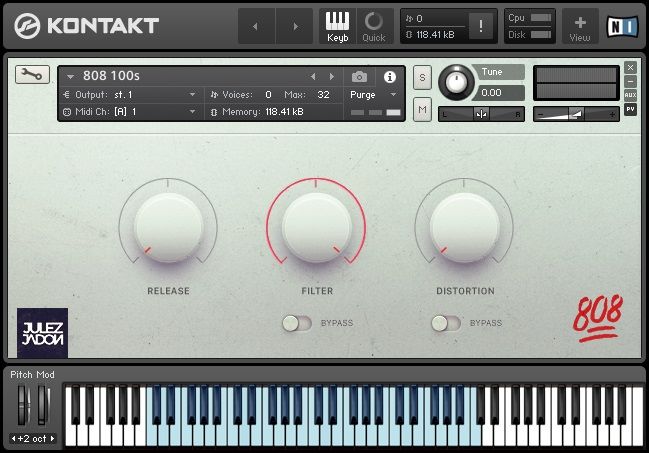
Task: Solo the instrument with S button
Action: (x=422, y=77)
